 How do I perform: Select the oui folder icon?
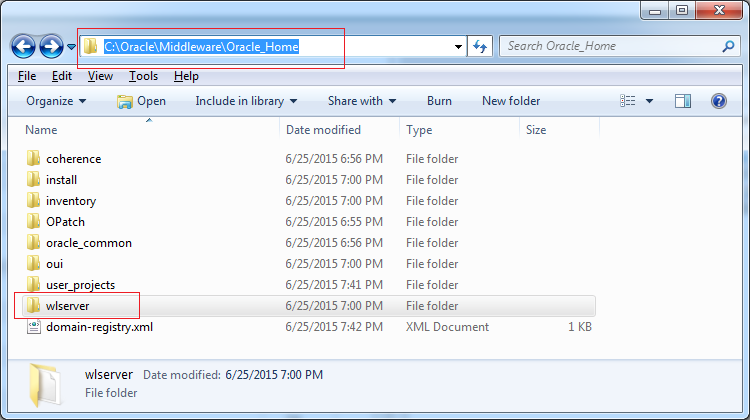(x=33, y=264)
